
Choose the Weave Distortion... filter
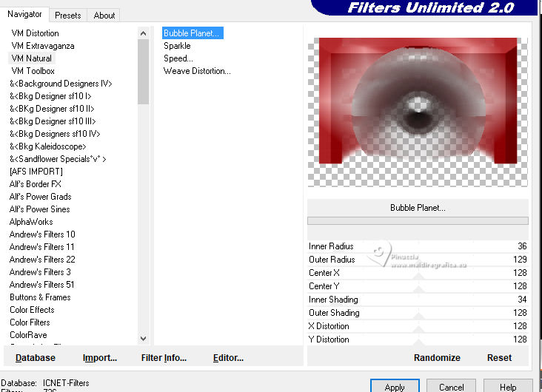pos(197,71)
